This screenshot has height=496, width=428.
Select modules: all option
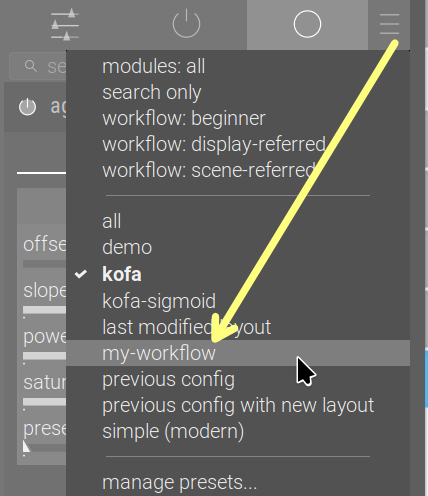pyautogui.click(x=154, y=66)
